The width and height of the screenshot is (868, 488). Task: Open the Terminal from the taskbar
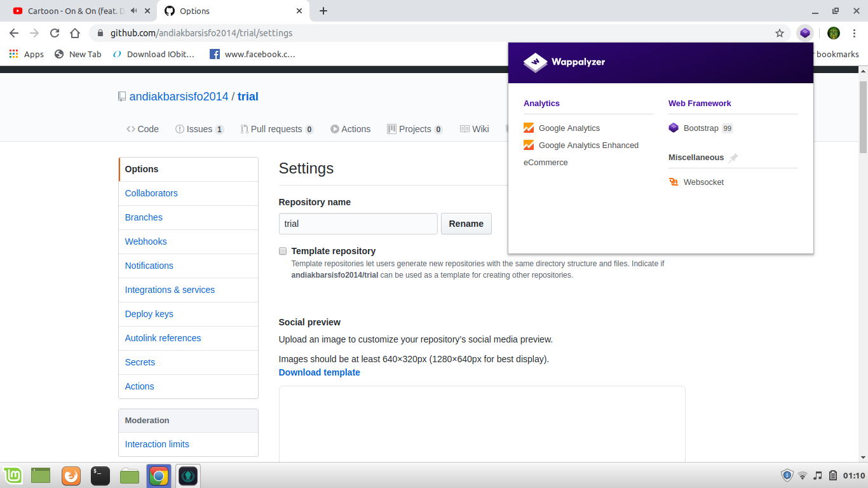coord(100,475)
